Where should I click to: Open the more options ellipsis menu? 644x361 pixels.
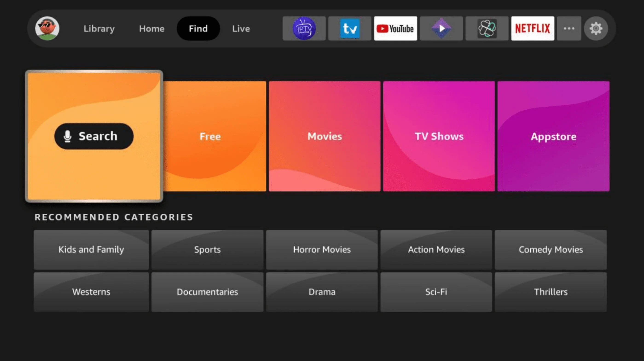pos(569,28)
